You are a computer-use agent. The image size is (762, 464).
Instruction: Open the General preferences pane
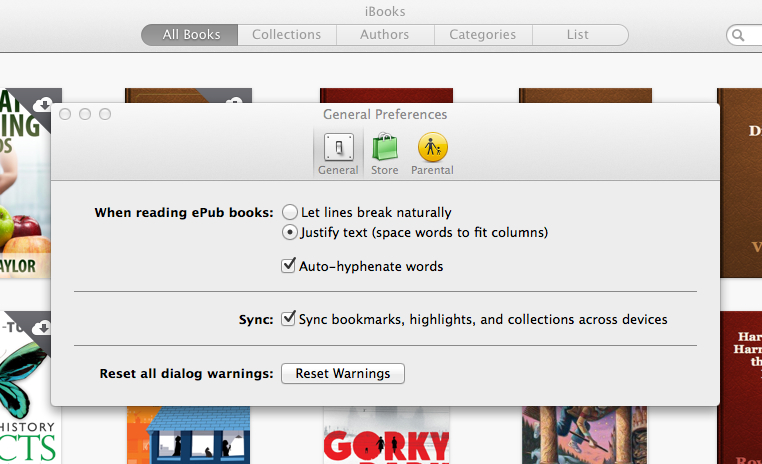pos(338,154)
